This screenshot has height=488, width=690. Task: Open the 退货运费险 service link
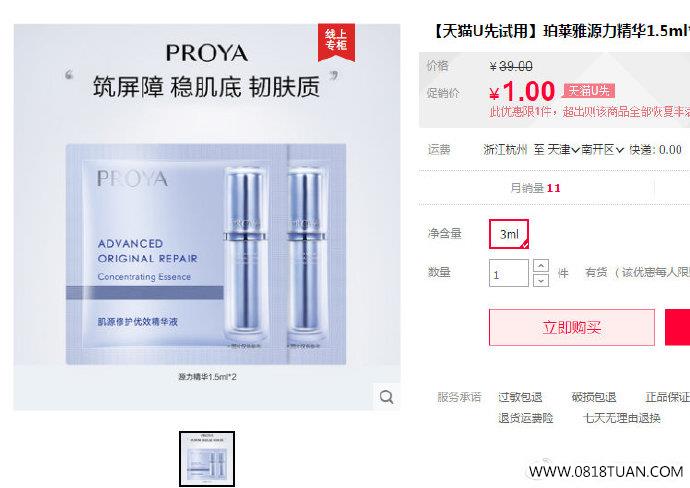point(526,418)
